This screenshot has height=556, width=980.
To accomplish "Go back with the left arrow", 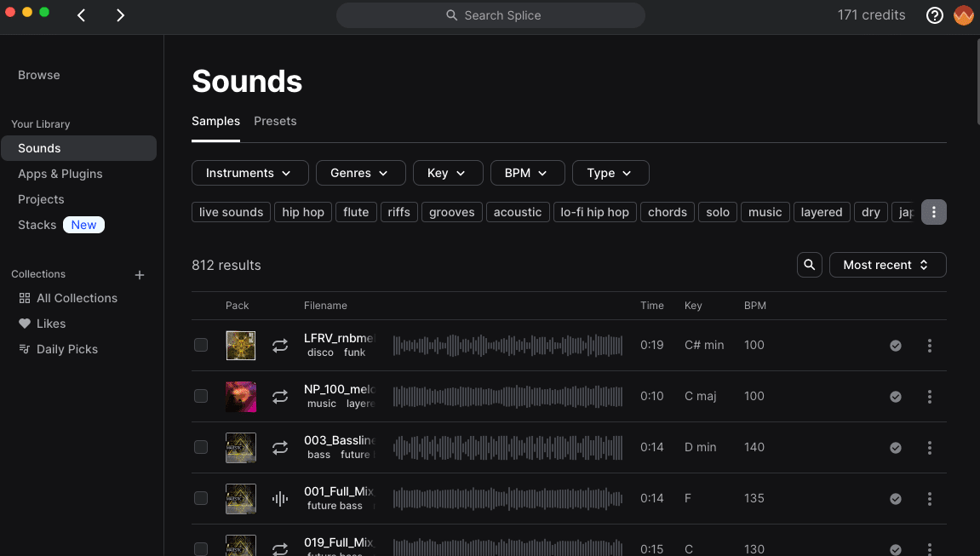I will tap(81, 15).
